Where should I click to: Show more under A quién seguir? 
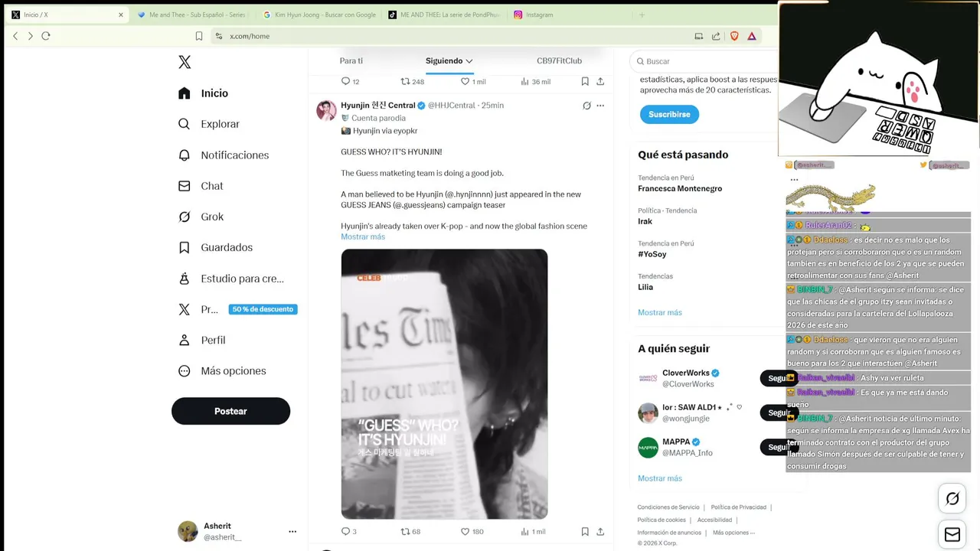(x=659, y=478)
